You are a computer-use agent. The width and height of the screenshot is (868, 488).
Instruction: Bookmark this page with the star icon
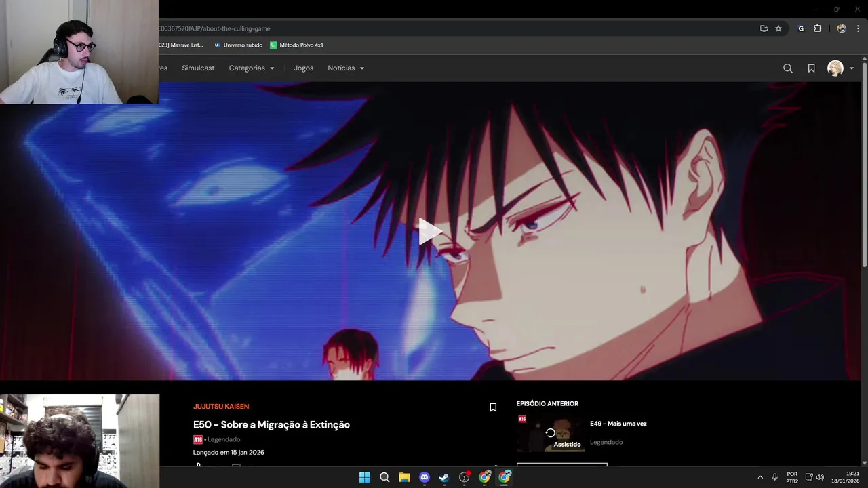pos(778,28)
